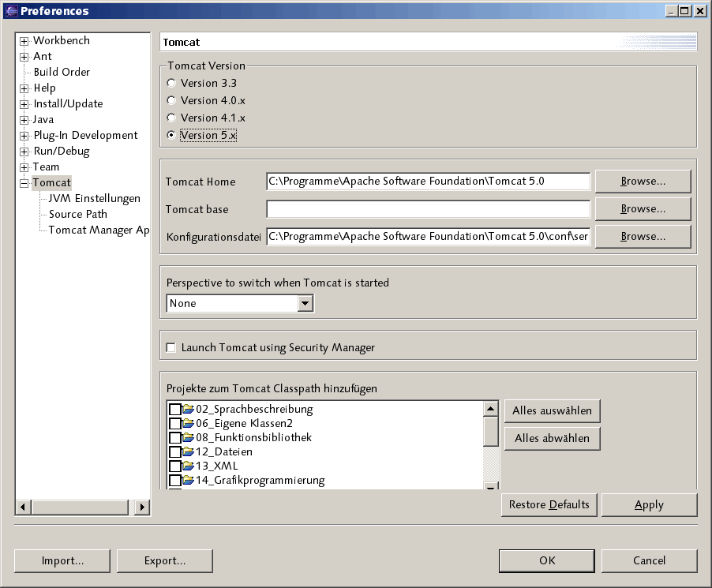
Task: Open JVM Einstellungen preference page
Action: point(94,198)
